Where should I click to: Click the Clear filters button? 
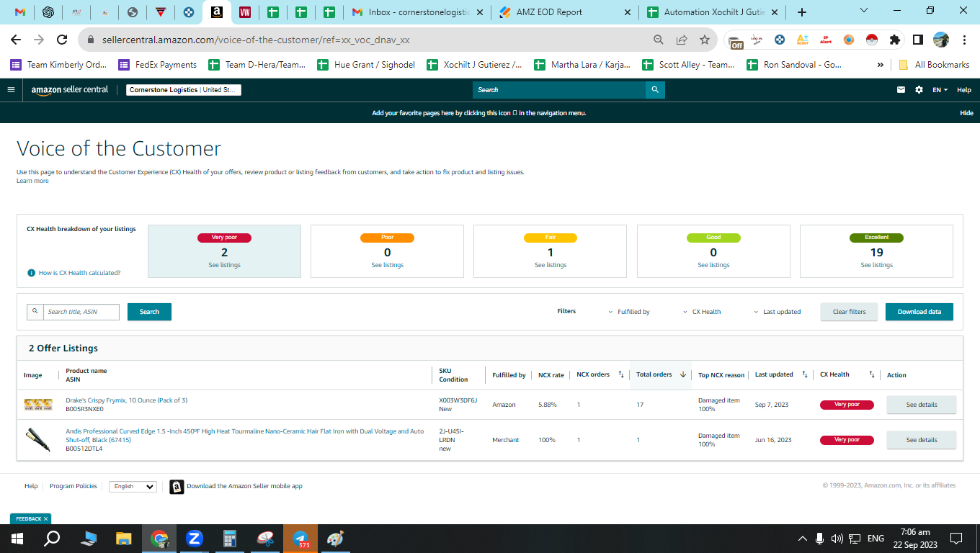point(849,312)
